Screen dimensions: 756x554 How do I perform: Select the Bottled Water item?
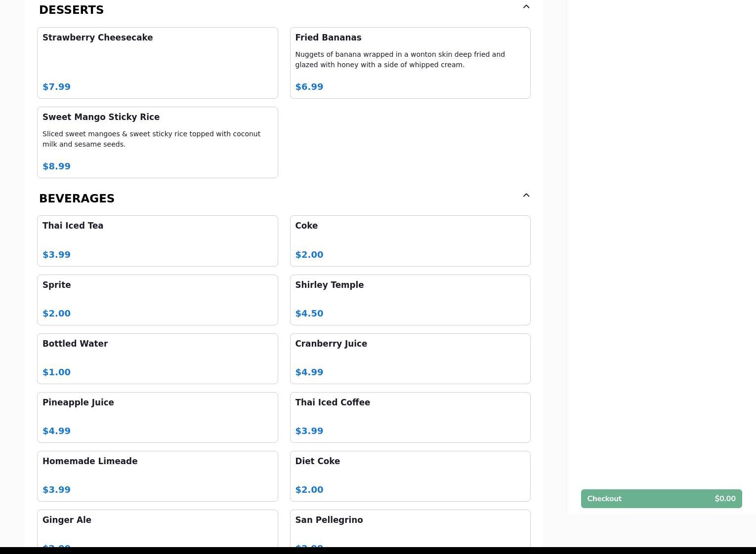coord(158,359)
